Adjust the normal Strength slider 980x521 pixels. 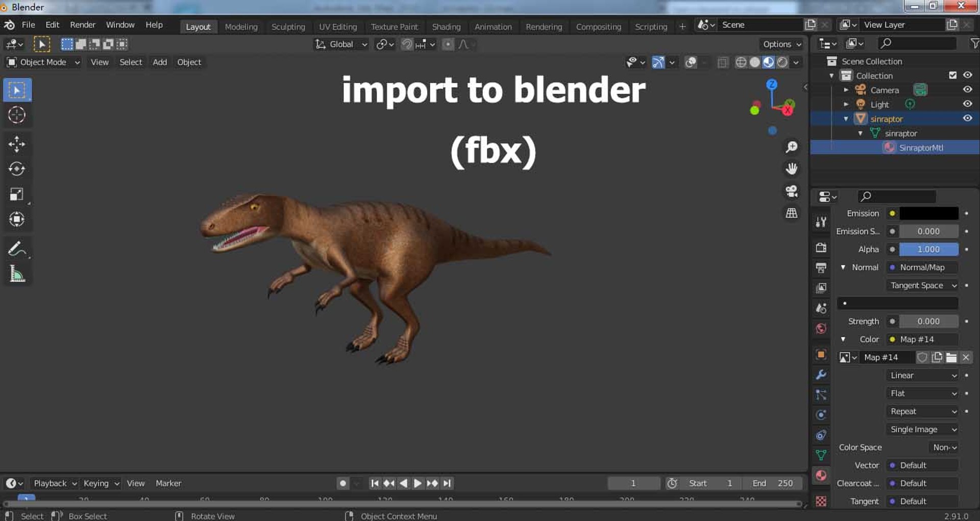pos(928,321)
